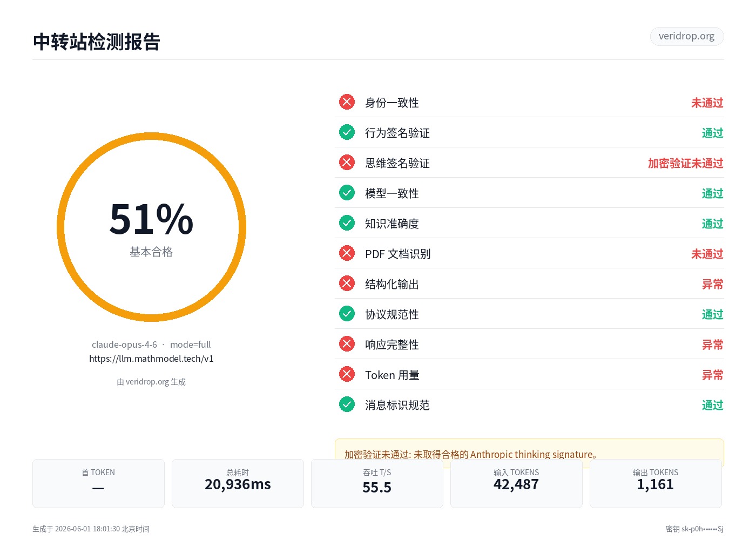The height and width of the screenshot is (540, 756).
Task: Click the green check icon beside 行为签名验证
Action: (x=347, y=132)
